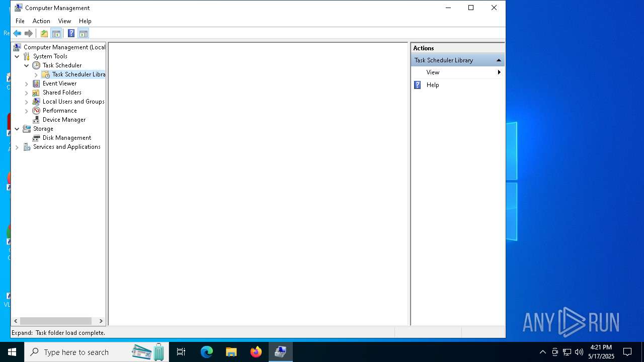Image resolution: width=644 pixels, height=362 pixels.
Task: Click the Computer Management root node icon
Action: click(17, 47)
